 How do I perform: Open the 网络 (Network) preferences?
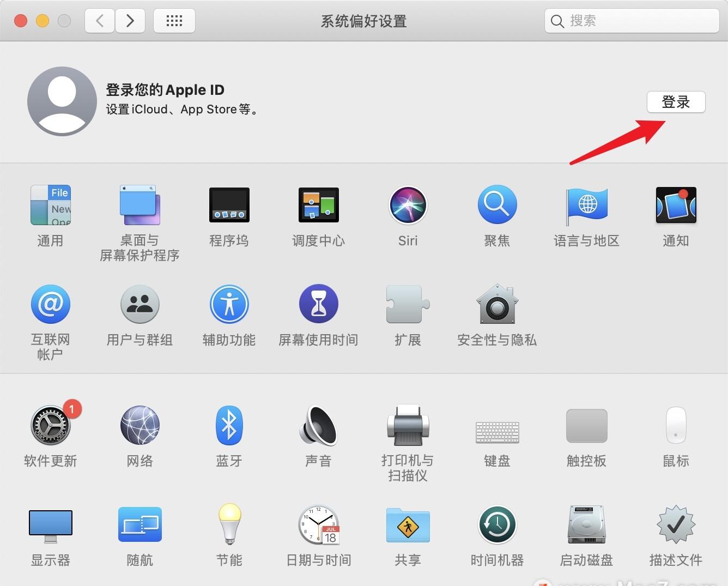(x=139, y=425)
